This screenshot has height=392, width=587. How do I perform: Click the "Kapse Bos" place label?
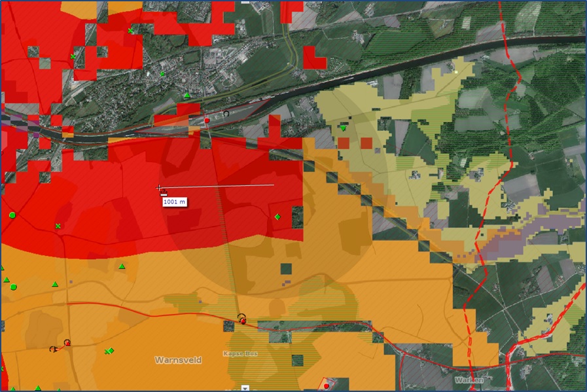click(240, 354)
